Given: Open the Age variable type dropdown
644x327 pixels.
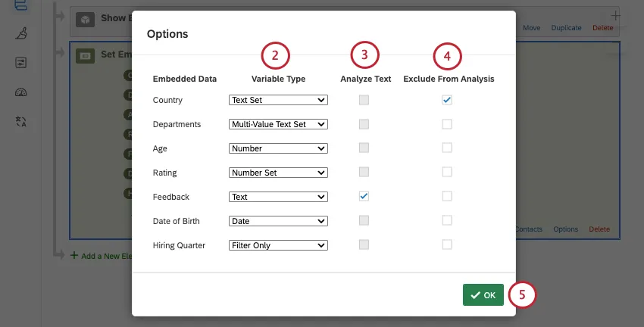Looking at the screenshot, I should point(278,148).
